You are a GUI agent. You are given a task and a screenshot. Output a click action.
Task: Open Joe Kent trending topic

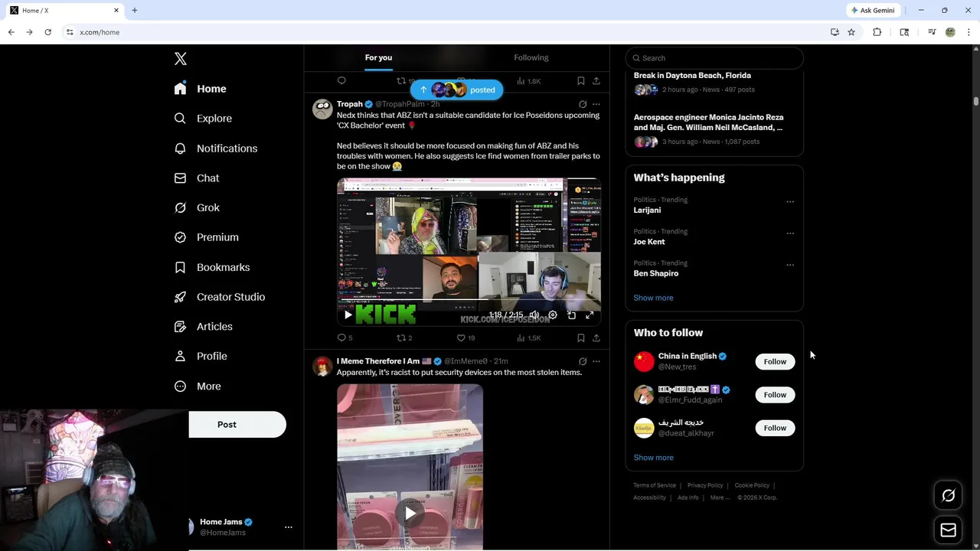click(x=649, y=242)
